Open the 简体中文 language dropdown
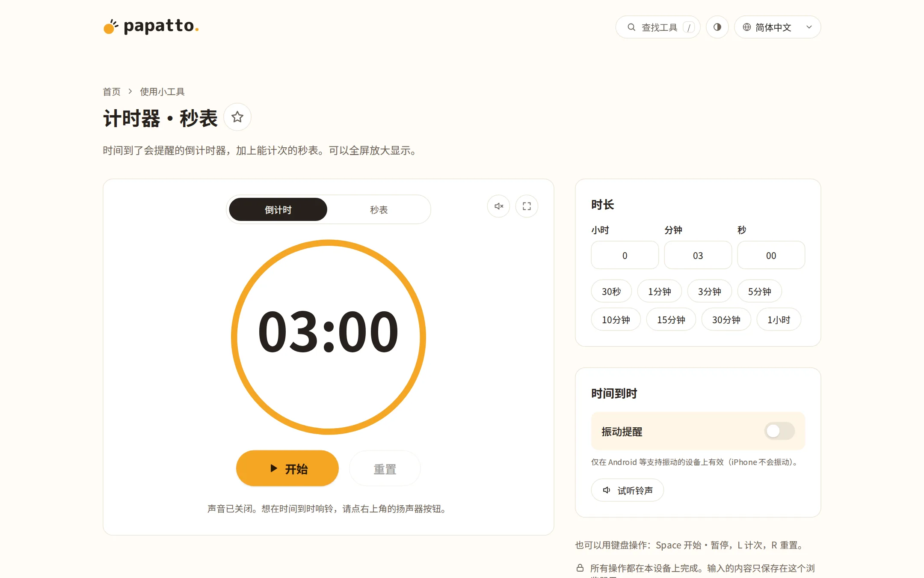Viewport: 924px width, 578px height. pos(777,27)
